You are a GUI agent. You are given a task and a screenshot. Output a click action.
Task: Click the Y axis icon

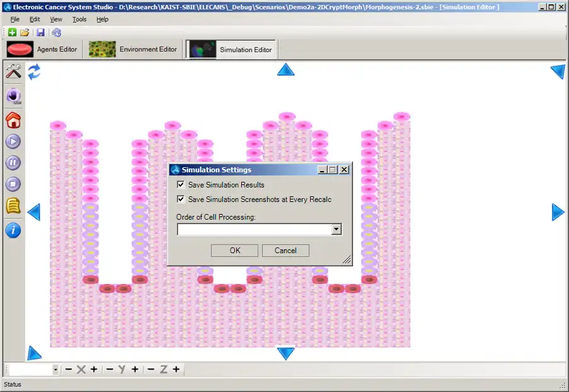122,369
